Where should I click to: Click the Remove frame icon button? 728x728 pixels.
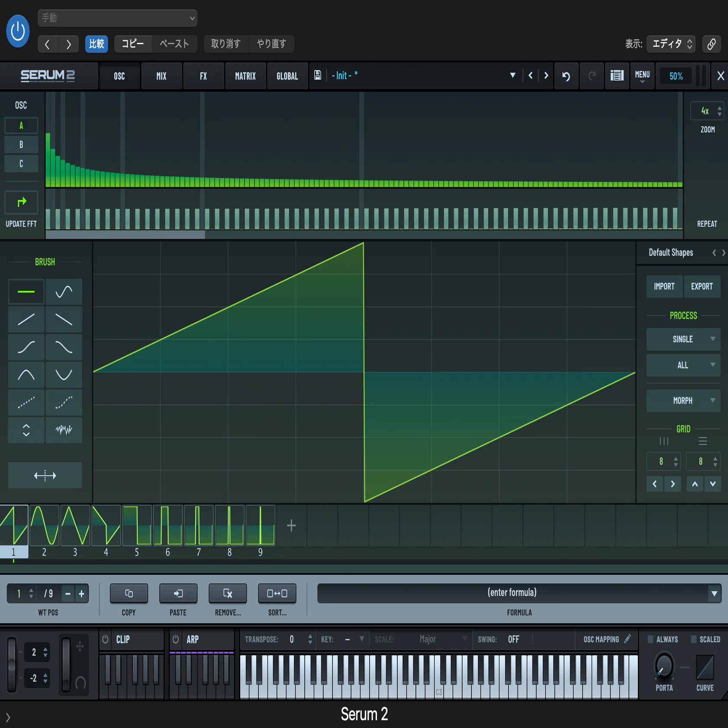coord(228,593)
